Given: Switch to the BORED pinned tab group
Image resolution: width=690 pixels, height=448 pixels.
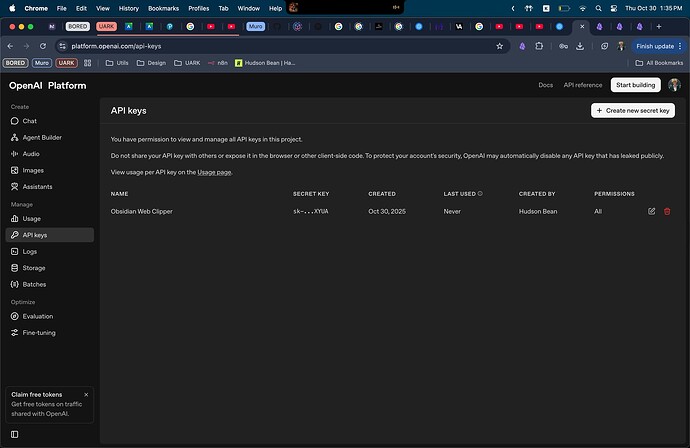Looking at the screenshot, I should pyautogui.click(x=77, y=26).
